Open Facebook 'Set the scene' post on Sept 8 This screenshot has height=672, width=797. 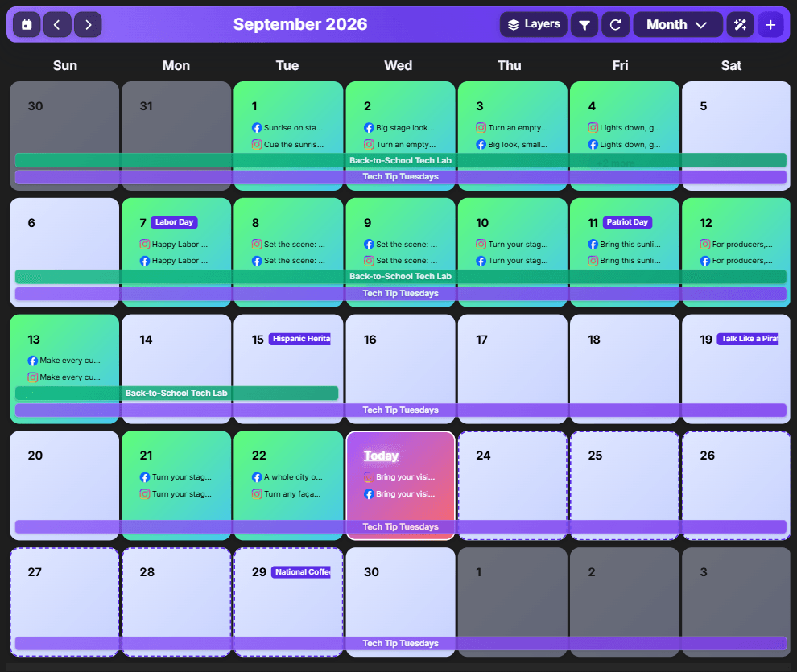tap(287, 261)
